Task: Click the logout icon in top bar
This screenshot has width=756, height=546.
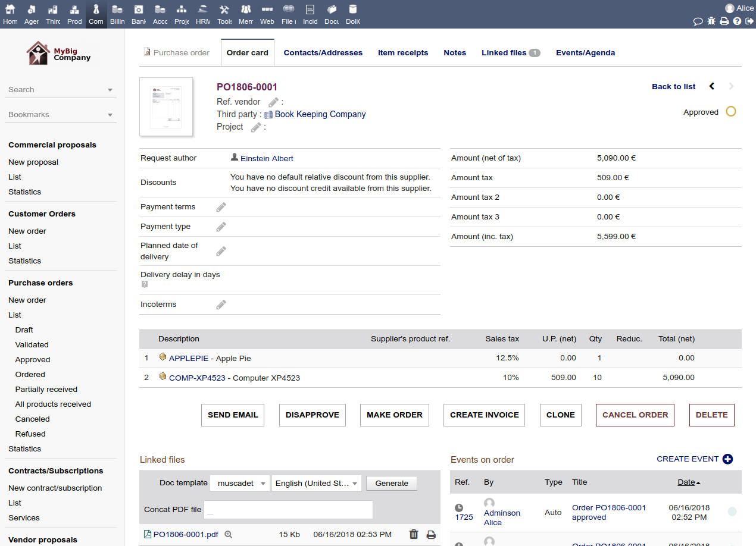Action: click(749, 21)
